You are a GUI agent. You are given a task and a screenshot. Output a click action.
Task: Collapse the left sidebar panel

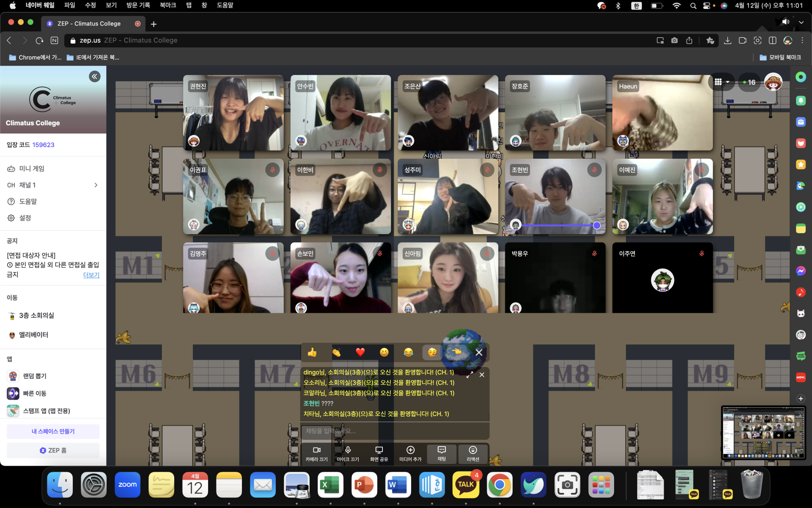[95, 76]
